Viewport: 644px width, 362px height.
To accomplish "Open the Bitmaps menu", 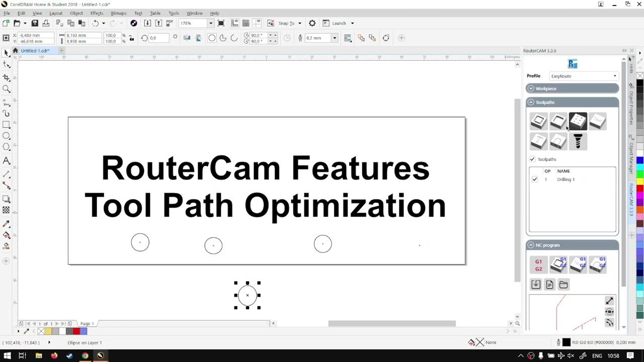I will (118, 13).
